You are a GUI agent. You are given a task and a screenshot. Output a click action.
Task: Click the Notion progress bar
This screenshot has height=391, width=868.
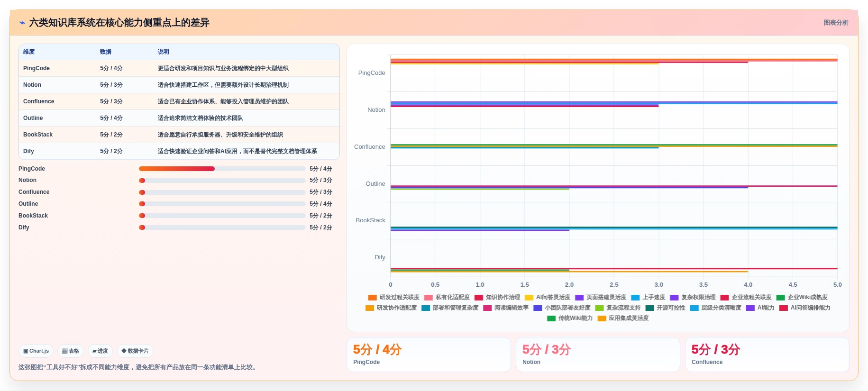pos(222,181)
